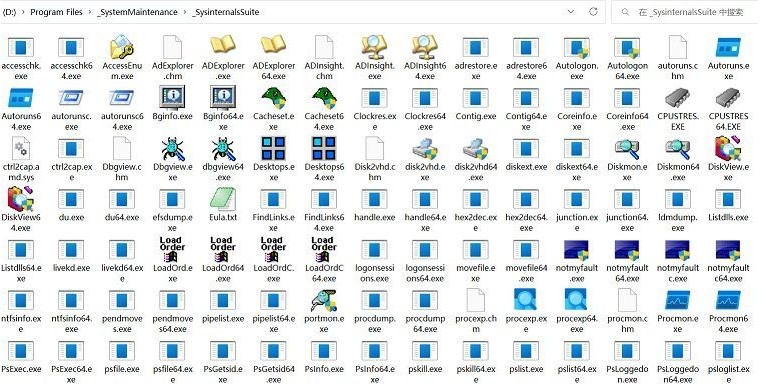Refresh the current folder view
The image size is (766, 384).
593,12
